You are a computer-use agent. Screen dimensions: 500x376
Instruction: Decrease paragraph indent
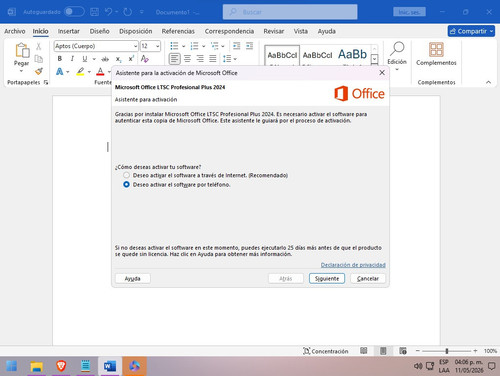coord(236,46)
